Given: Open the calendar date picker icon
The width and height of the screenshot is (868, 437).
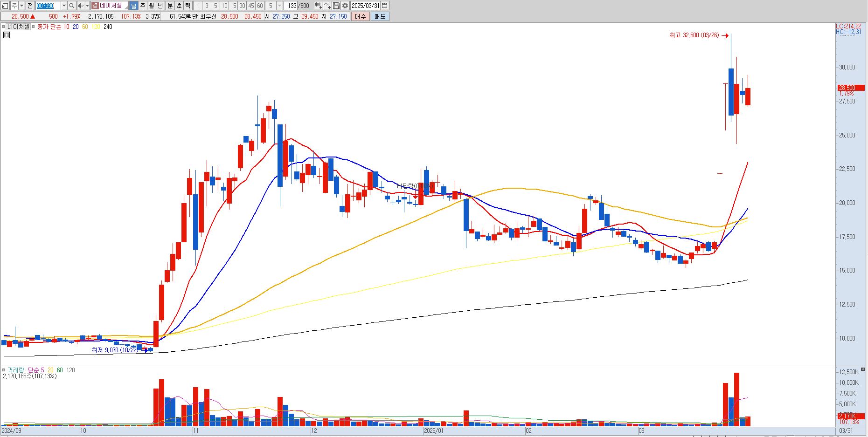Looking at the screenshot, I should (x=385, y=6).
